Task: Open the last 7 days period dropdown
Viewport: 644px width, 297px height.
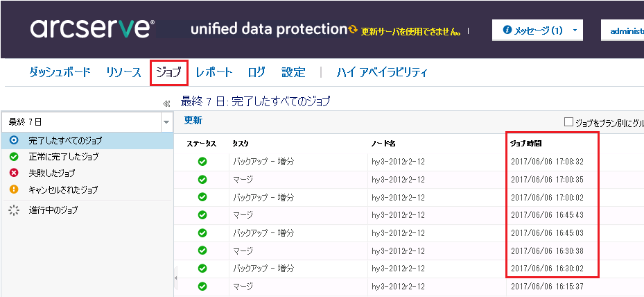Action: [166, 122]
